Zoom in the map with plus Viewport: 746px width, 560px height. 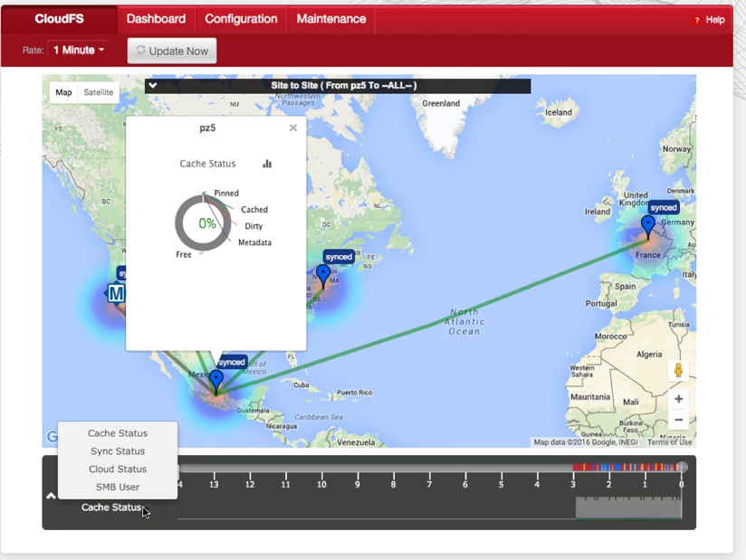point(678,399)
